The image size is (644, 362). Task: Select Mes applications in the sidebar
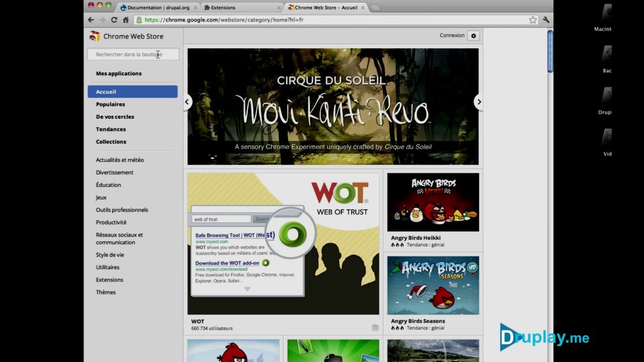119,73
